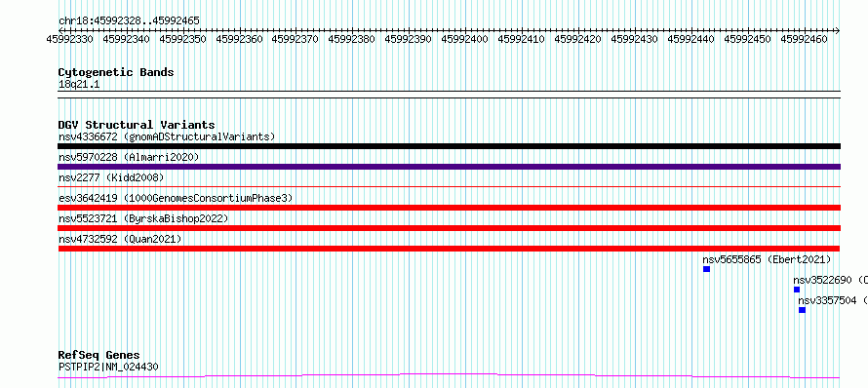
Task: Click the blue nsv5655865 Ebert2021 marker
Action: point(706,269)
